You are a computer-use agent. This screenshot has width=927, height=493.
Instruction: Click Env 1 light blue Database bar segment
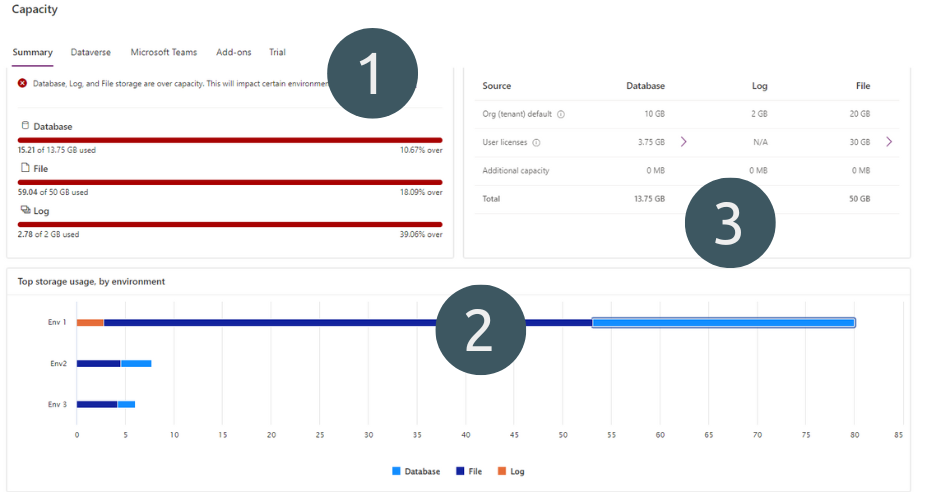[x=723, y=322]
